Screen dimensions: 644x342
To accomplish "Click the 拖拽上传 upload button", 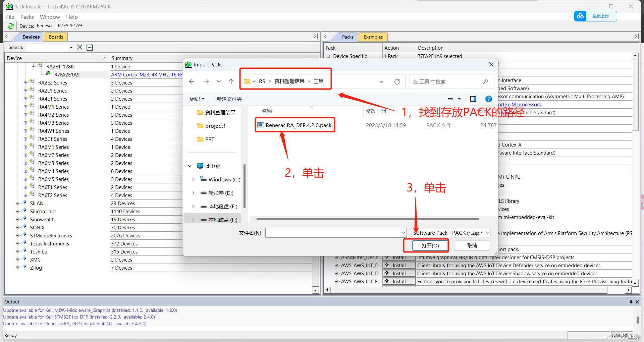I will tap(600, 16).
